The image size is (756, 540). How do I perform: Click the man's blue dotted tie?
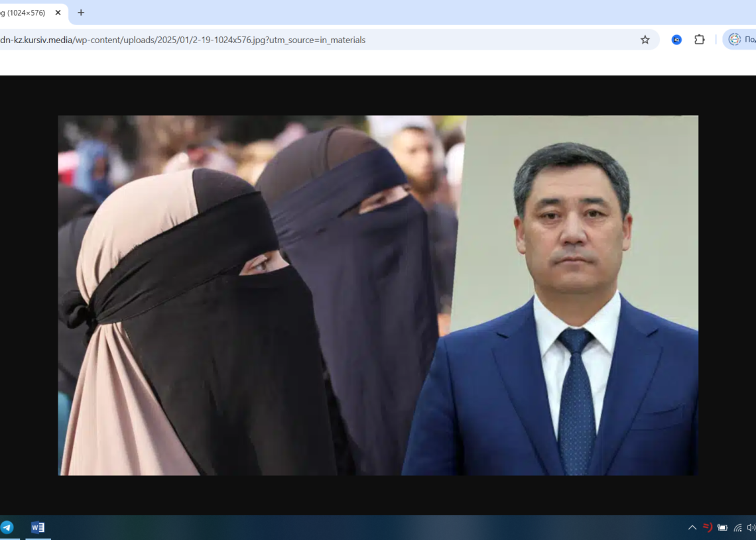575,398
